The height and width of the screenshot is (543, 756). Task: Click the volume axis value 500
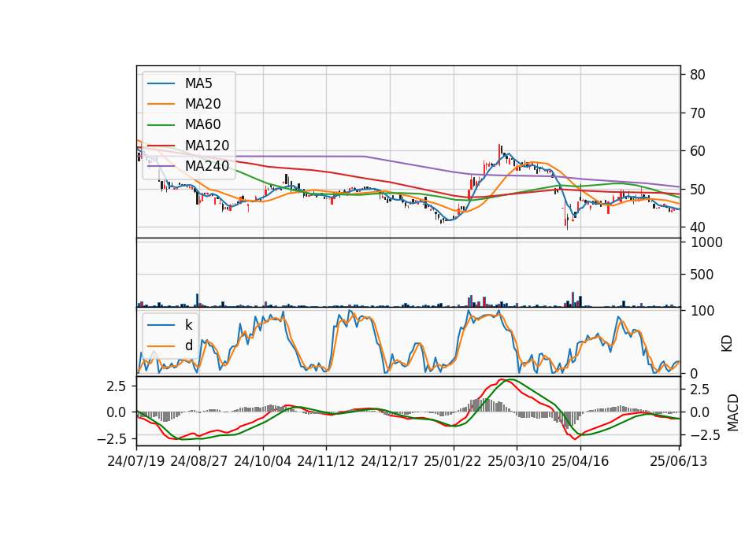point(703,275)
